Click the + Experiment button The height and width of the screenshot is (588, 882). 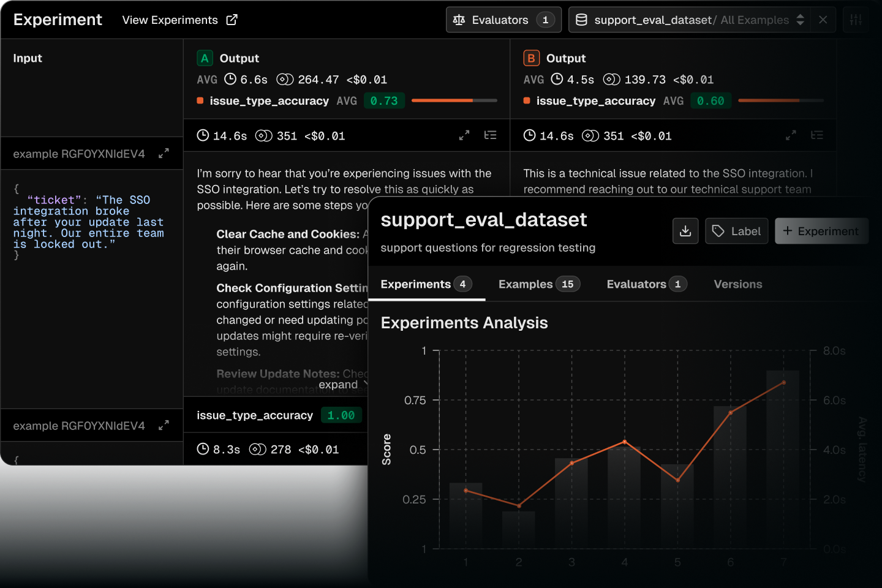[821, 231]
